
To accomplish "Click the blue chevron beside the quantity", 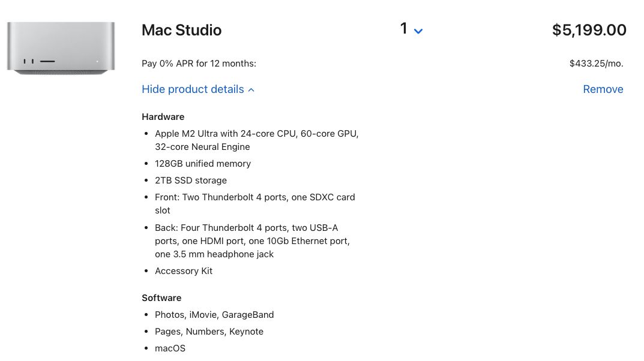I will click(418, 31).
